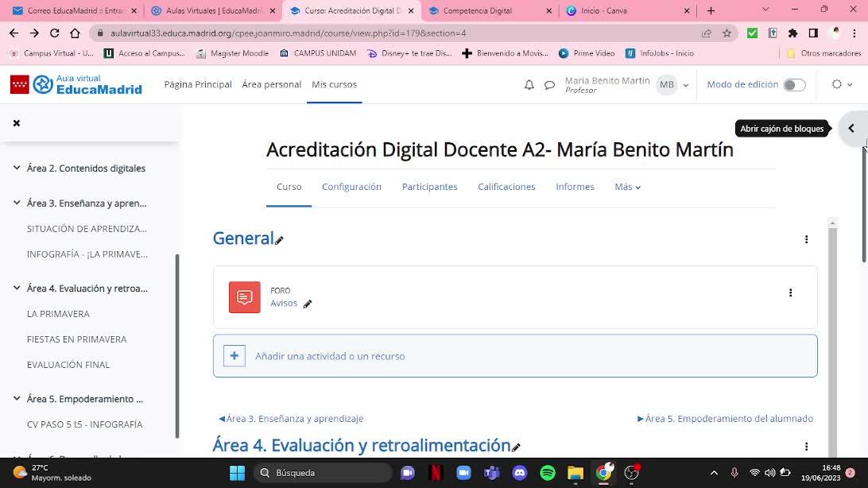The width and height of the screenshot is (868, 488).
Task: Toggle Modo de edición switch
Action: tap(793, 85)
